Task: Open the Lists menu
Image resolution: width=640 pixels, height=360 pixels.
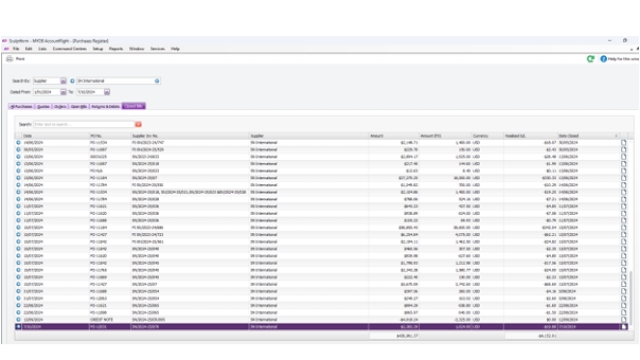Action: [42, 49]
